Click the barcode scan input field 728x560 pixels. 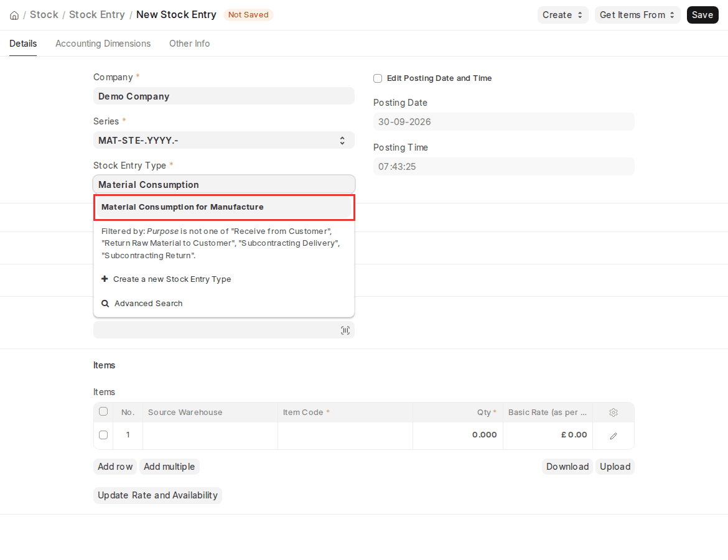pyautogui.click(x=224, y=330)
